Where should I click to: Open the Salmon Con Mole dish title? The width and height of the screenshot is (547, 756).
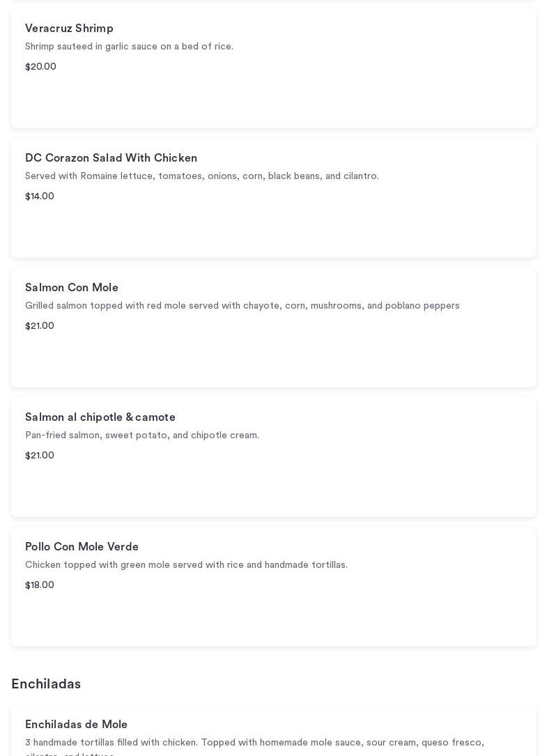pos(72,288)
